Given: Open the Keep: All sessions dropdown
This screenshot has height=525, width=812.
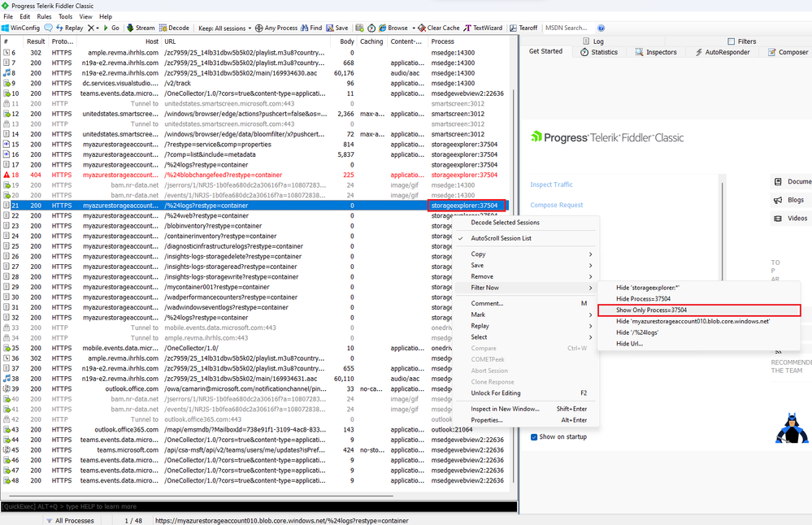Looking at the screenshot, I should 225,28.
